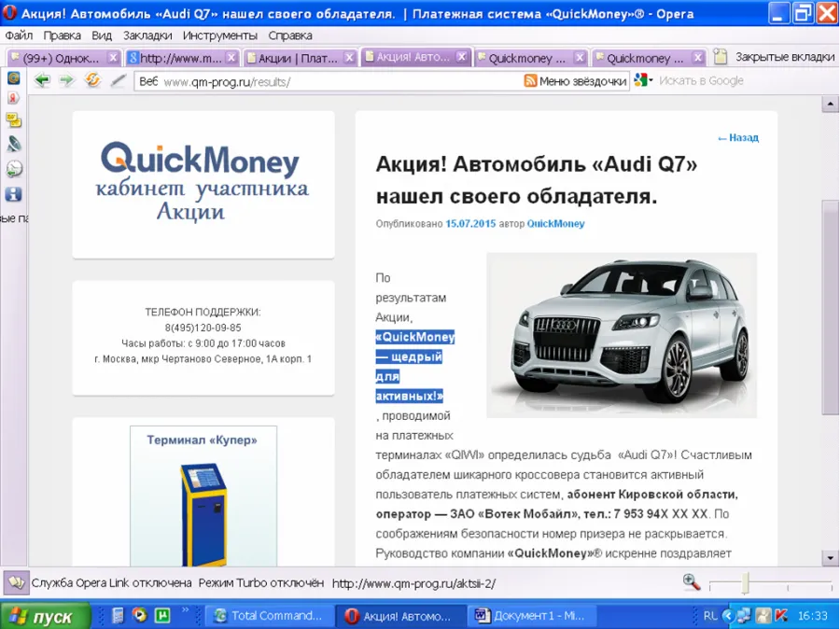Click the vertical scrollbar up arrow

point(830,104)
